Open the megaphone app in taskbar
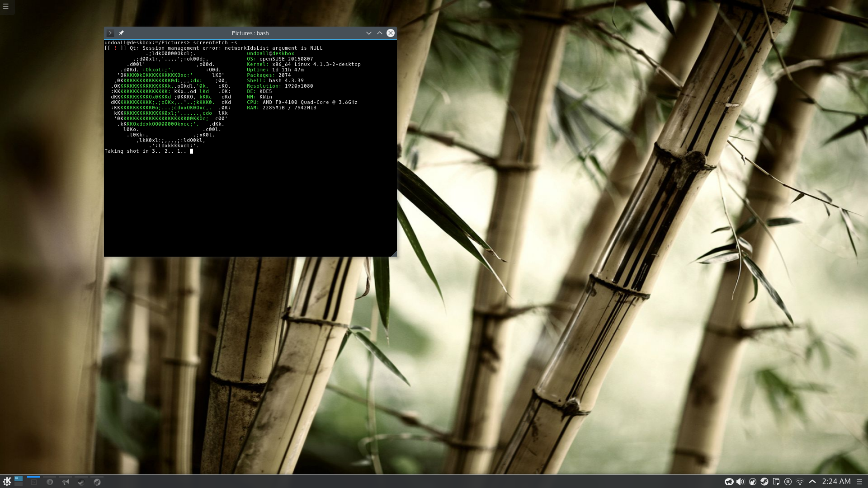This screenshot has height=488, width=868. tap(66, 482)
